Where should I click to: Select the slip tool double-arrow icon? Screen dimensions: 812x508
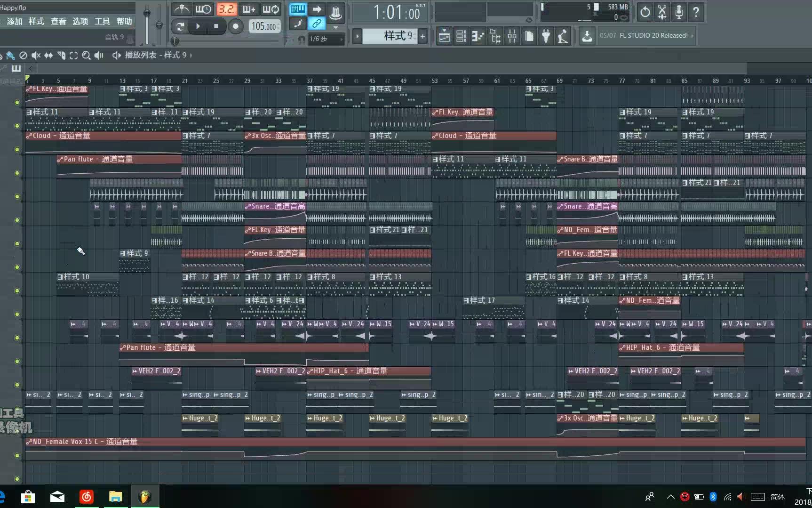tap(48, 55)
